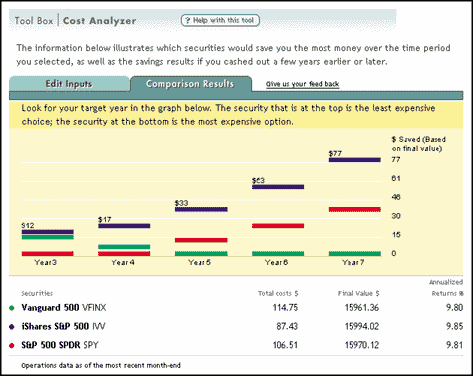Select the iShares S&P 500 IVV security name
473x376 pixels.
[63, 326]
